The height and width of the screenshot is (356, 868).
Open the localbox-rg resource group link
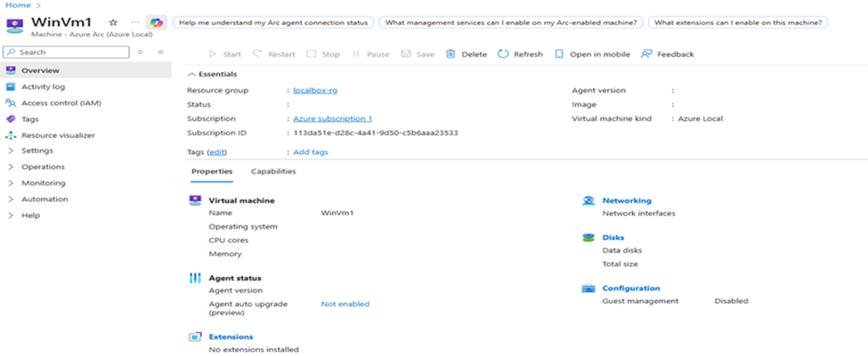[315, 91]
